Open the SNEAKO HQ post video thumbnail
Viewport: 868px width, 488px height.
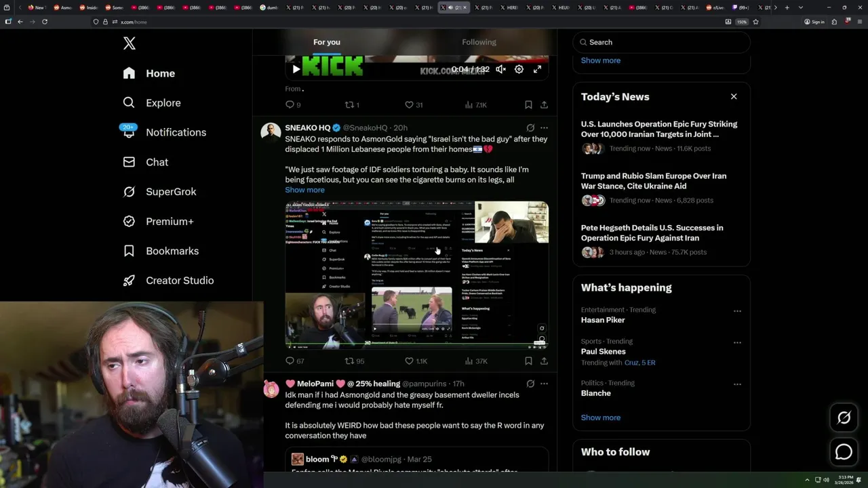(416, 274)
